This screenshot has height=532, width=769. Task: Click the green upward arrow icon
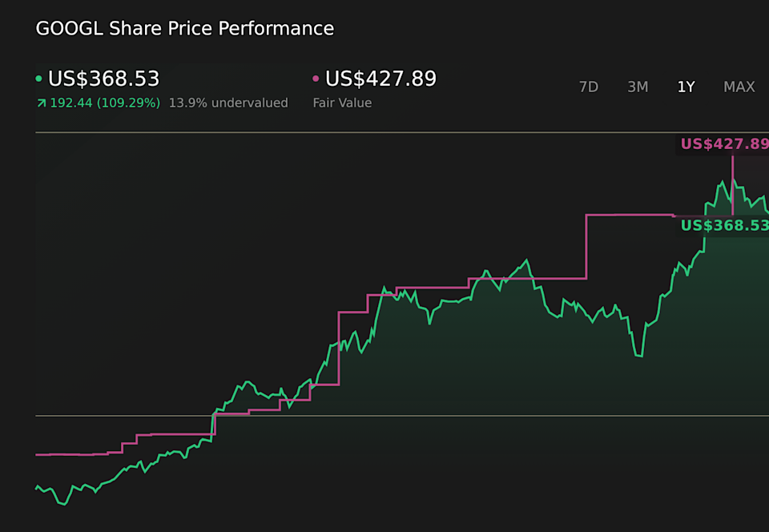tap(42, 103)
